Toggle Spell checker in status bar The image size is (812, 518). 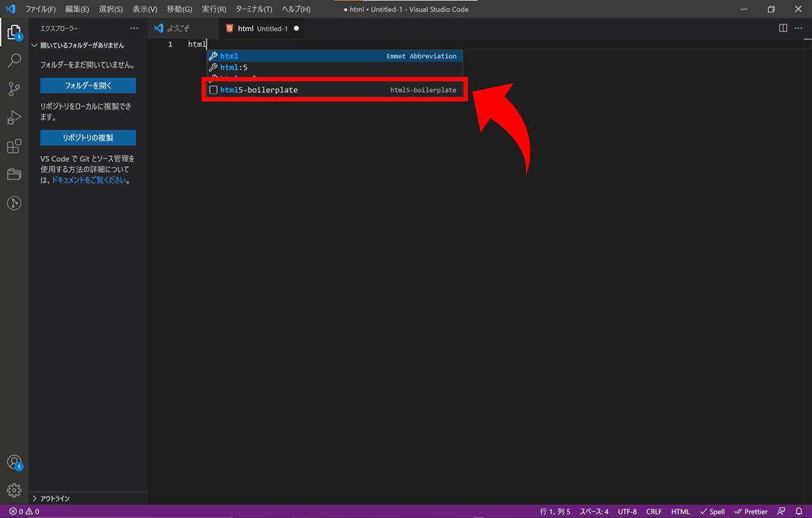point(712,512)
